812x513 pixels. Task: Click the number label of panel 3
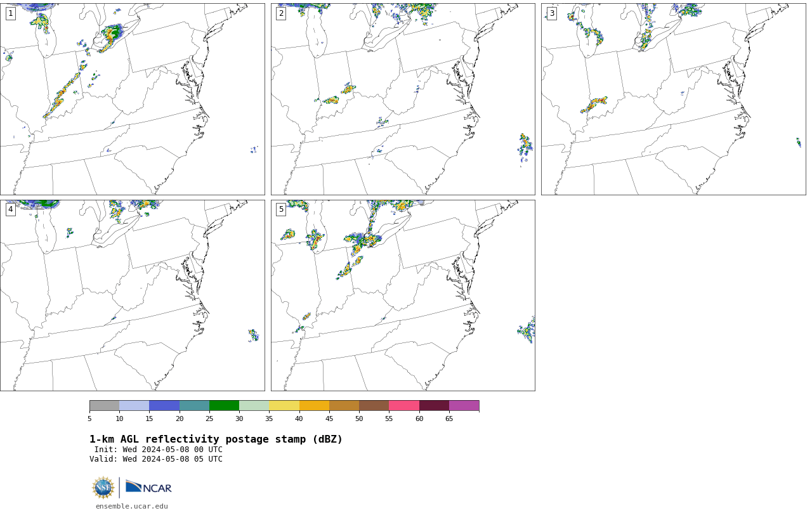(552, 13)
